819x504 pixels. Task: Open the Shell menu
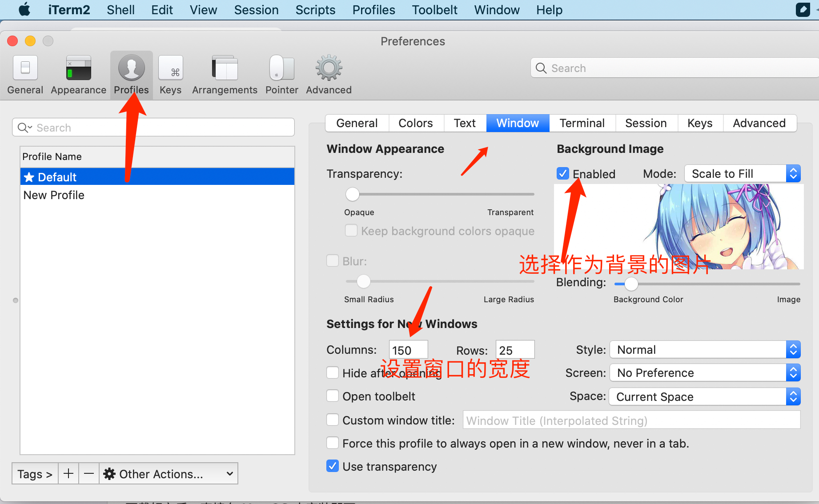click(x=120, y=10)
